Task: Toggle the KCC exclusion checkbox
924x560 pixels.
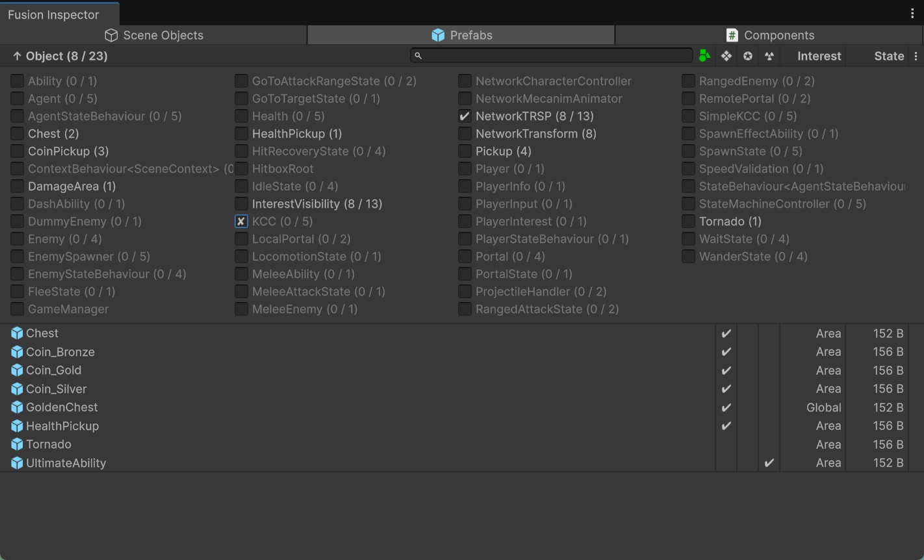Action: [x=241, y=222]
